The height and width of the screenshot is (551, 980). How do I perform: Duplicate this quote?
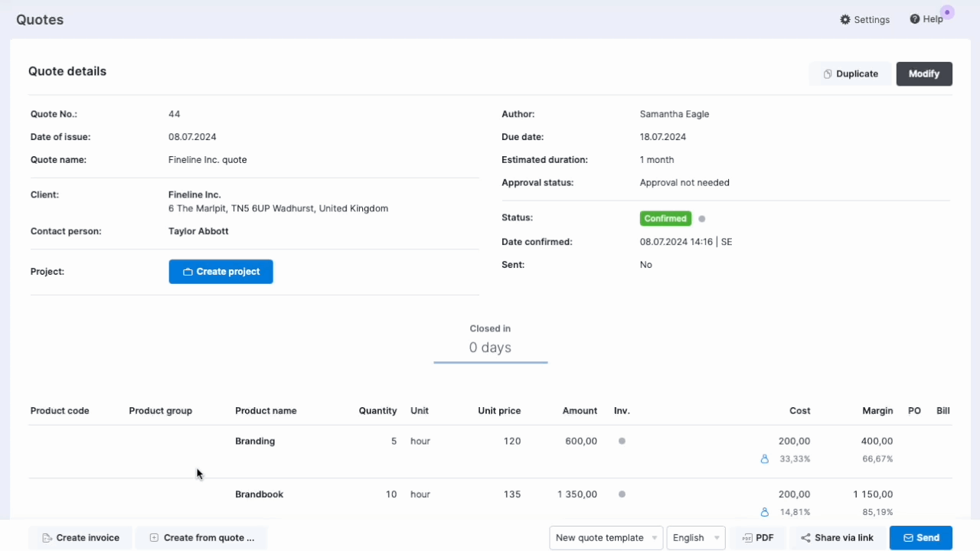click(x=850, y=73)
